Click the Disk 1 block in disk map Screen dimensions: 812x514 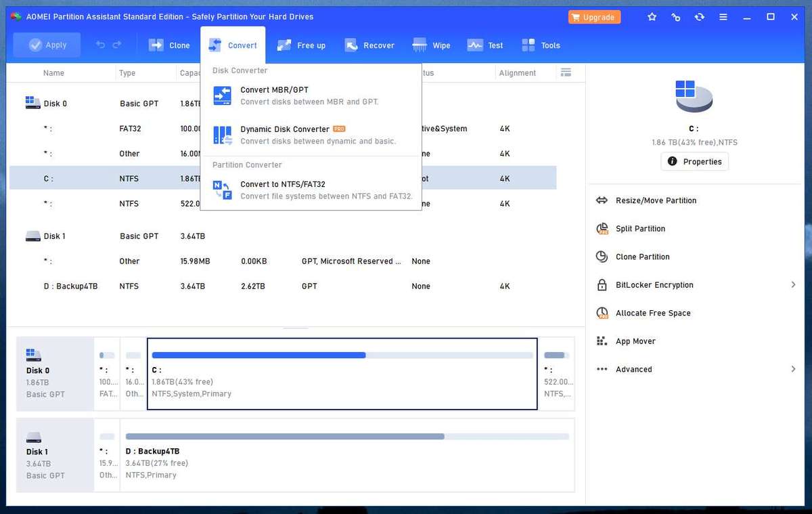(x=55, y=455)
